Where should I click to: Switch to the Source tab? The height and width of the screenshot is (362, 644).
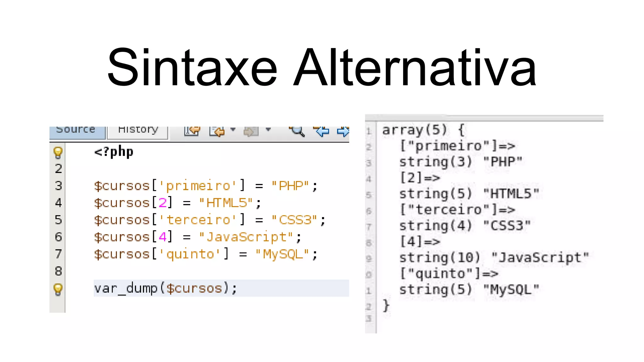coord(77,132)
